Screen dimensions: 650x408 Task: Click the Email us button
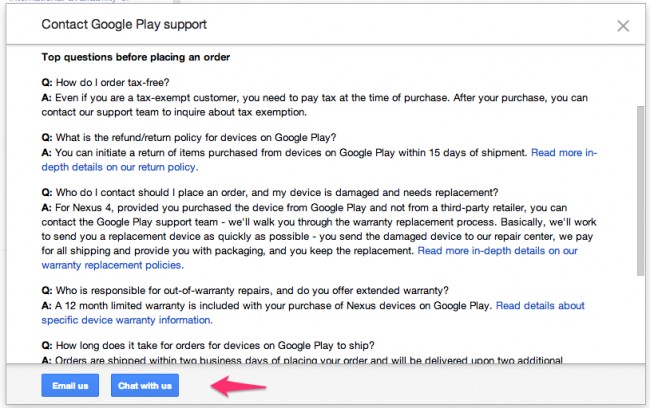(69, 385)
